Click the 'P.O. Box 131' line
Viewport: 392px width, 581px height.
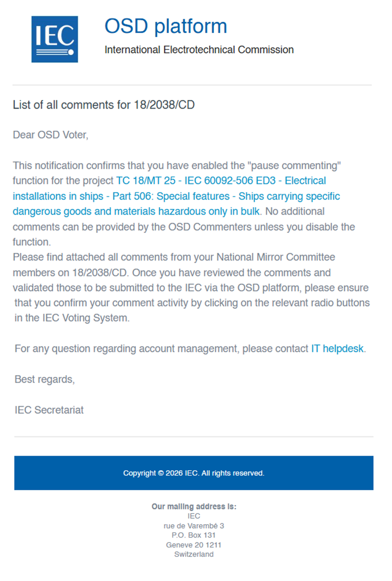[x=194, y=535]
